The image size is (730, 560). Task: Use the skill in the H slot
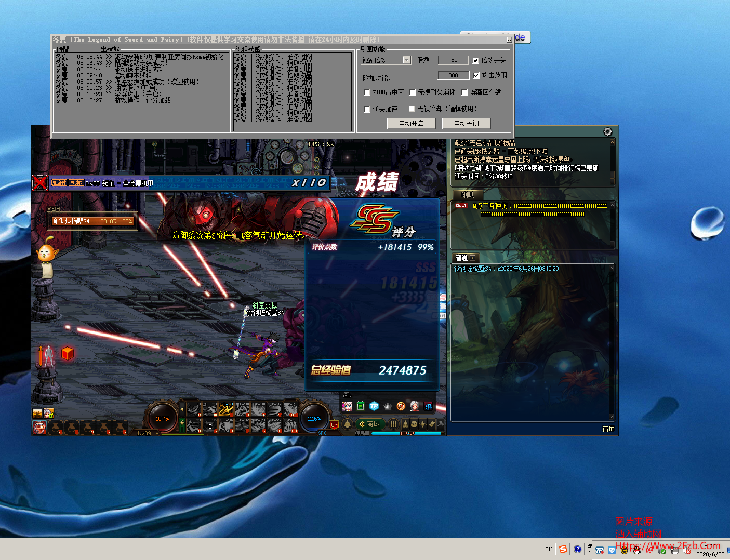(274, 425)
